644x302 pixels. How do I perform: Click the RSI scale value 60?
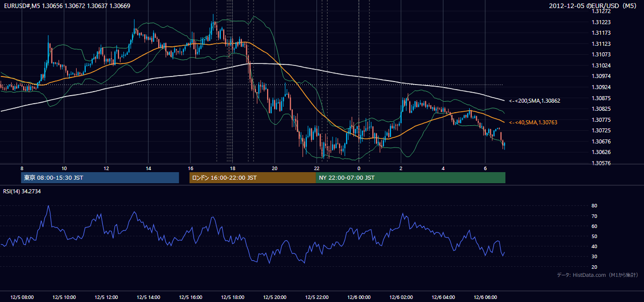pos(595,226)
